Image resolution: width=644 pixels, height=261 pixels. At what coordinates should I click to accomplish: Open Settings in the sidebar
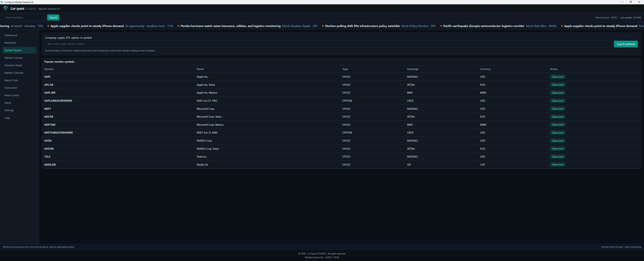[x=19, y=110]
